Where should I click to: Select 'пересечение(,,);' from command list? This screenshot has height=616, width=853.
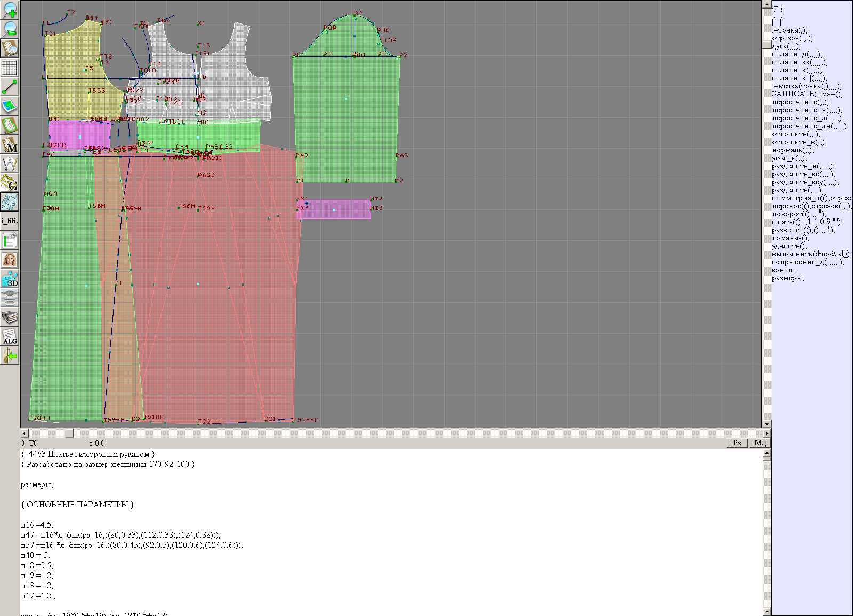point(800,102)
